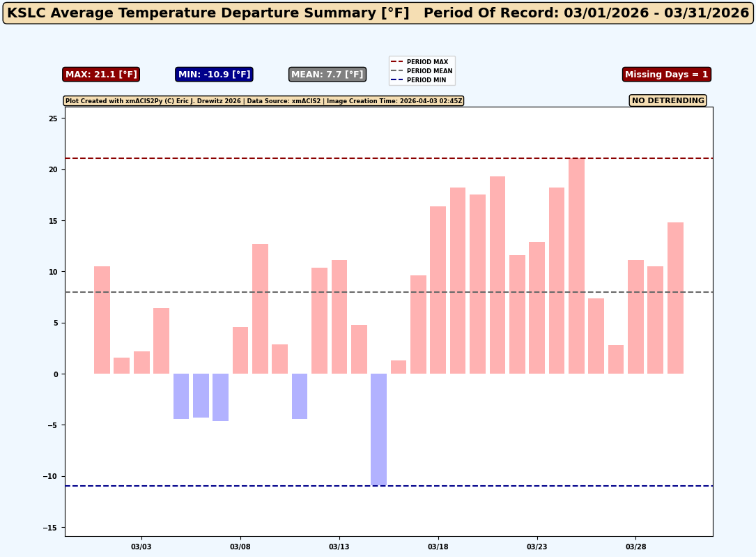Viewport: 756px width, 557px height.
Task: Click the red bar above the 03/28 tick
Action: click(x=636, y=316)
